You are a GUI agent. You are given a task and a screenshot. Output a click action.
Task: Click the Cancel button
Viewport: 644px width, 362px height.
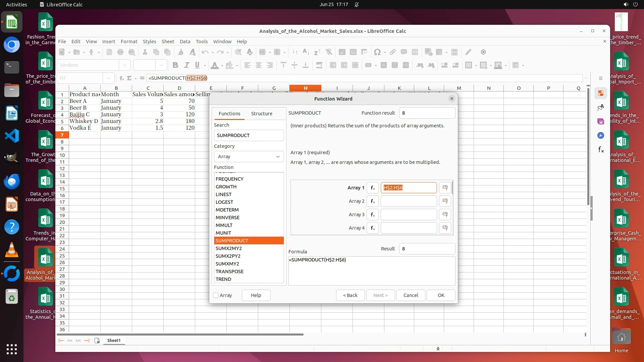pos(411,295)
